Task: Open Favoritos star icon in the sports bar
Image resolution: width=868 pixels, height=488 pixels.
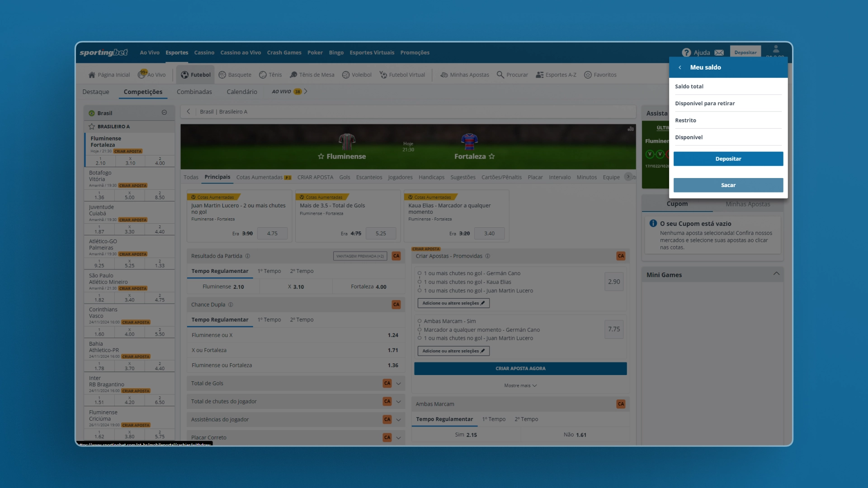Action: pyautogui.click(x=588, y=75)
